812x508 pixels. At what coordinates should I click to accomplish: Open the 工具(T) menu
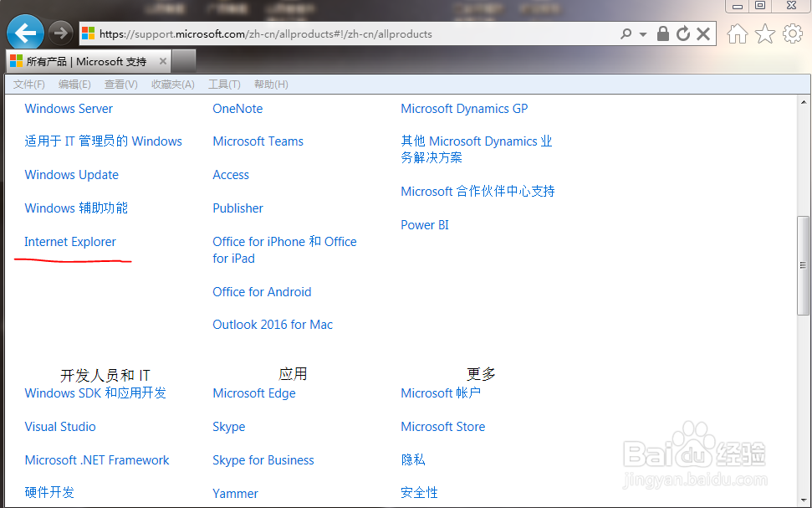224,84
